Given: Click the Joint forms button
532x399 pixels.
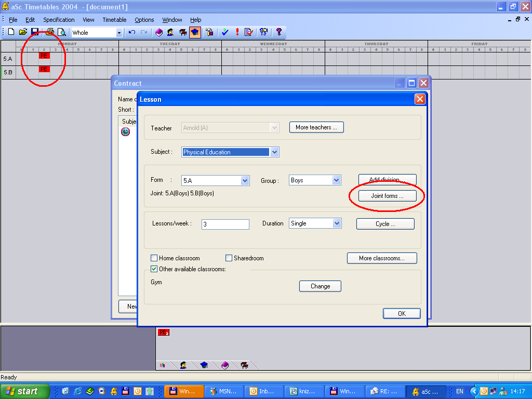Looking at the screenshot, I should tap(387, 196).
